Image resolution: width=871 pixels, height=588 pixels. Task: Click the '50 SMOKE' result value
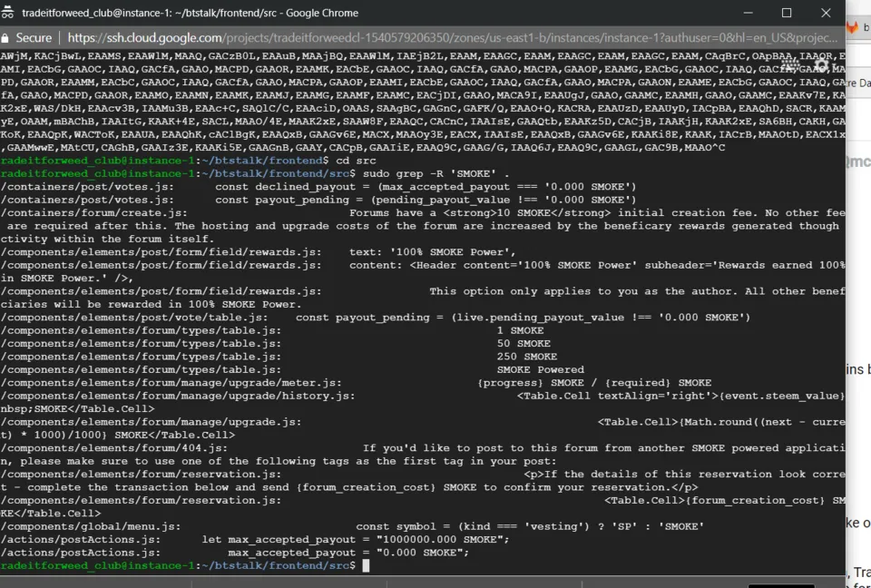(x=524, y=344)
